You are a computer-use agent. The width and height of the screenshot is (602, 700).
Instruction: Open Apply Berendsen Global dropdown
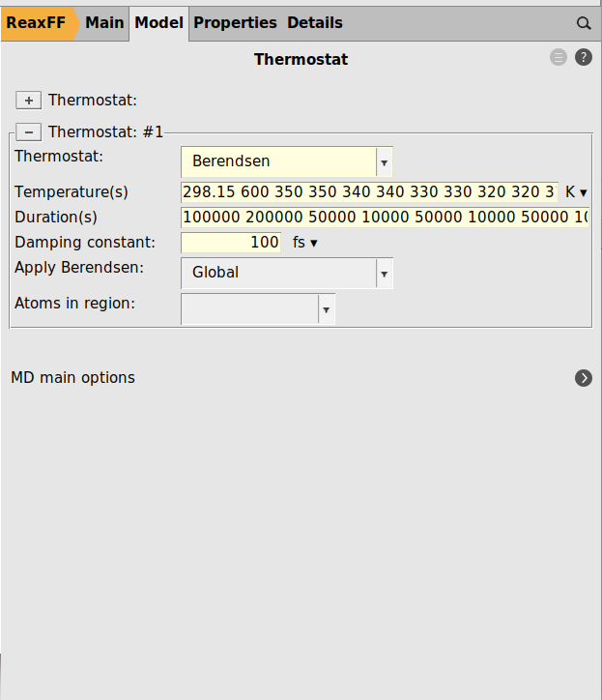pyautogui.click(x=287, y=273)
